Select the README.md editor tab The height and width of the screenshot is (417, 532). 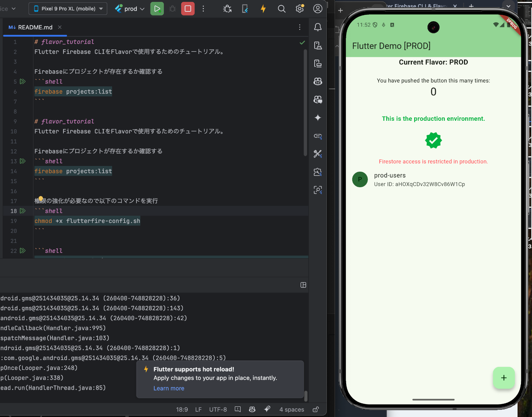coord(35,27)
